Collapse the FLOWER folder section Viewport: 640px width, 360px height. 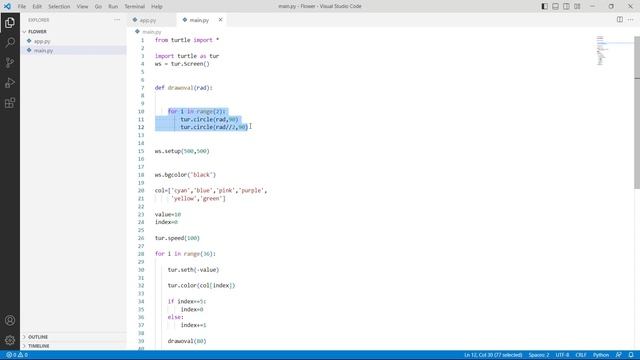37,31
